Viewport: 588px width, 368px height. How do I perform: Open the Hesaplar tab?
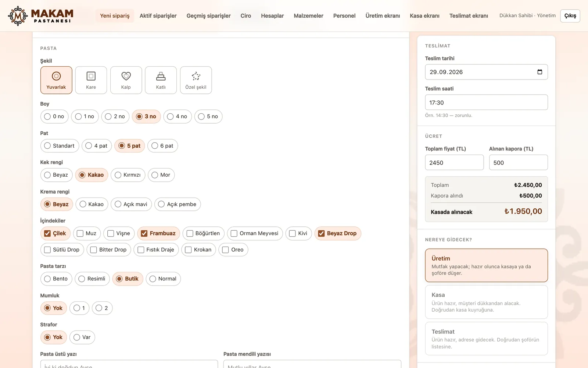coord(272,16)
